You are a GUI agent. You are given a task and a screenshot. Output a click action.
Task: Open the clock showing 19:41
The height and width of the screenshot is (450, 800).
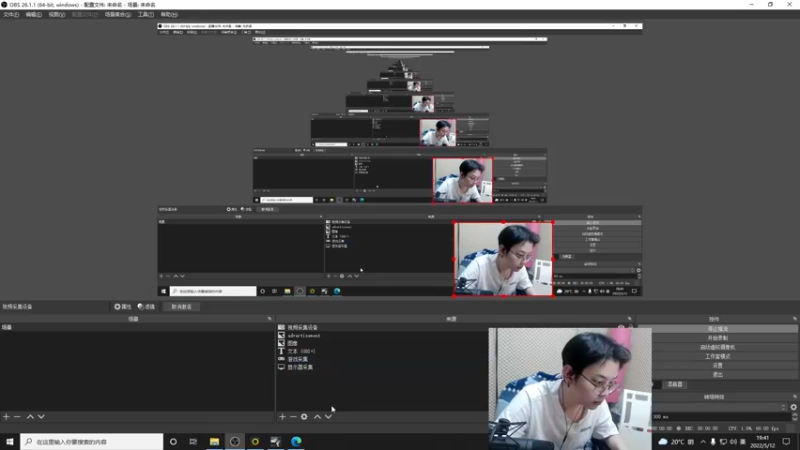[x=762, y=441]
